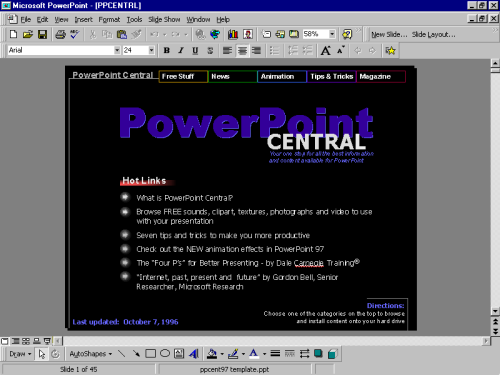Insert WordArt from the drawing toolbar

tap(194, 354)
